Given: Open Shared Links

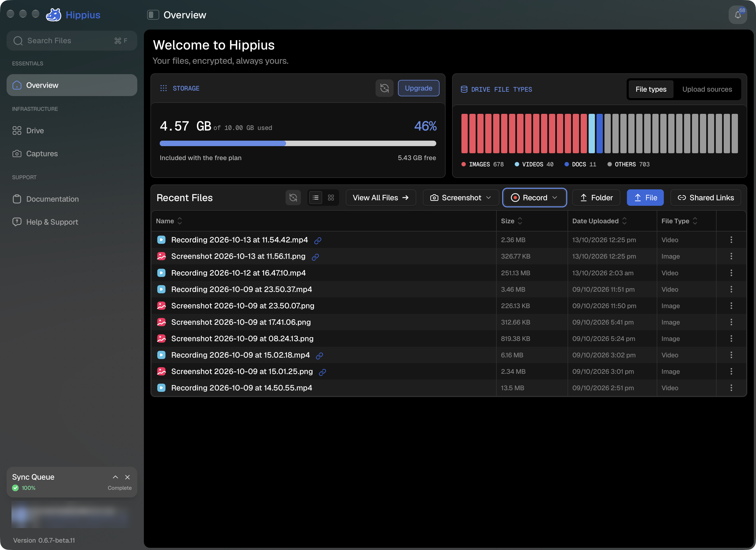Looking at the screenshot, I should tap(705, 198).
